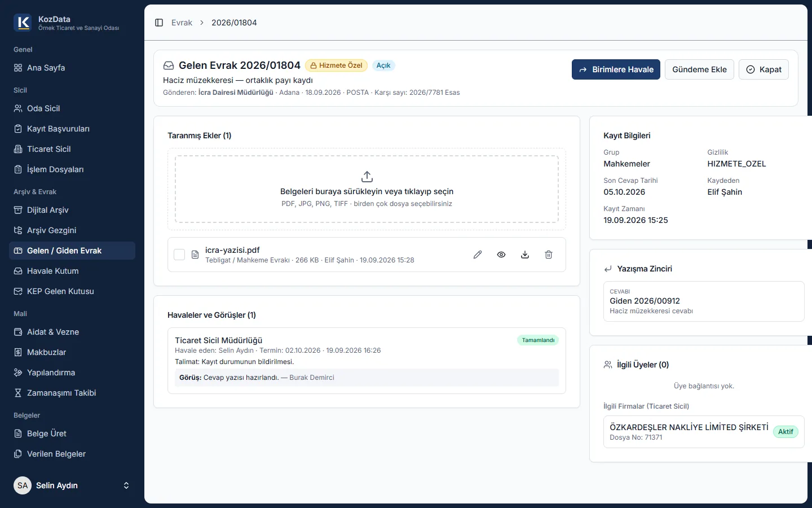Click the Tamamlandı status badge
The height and width of the screenshot is (508, 812).
coord(538,340)
